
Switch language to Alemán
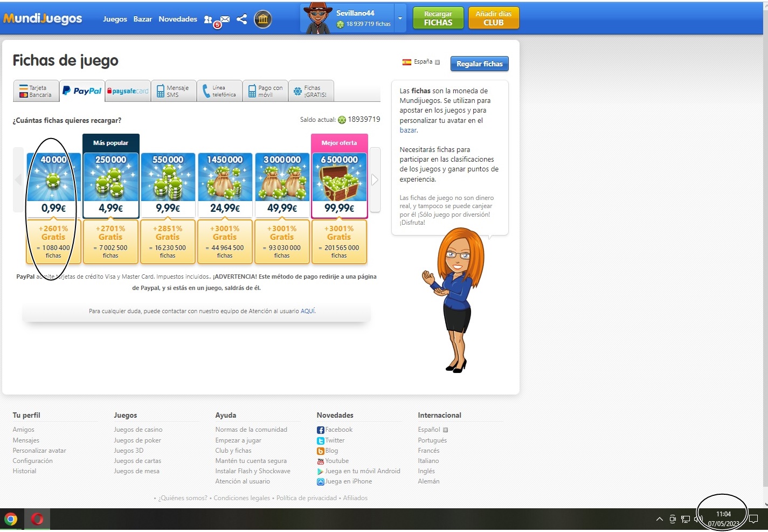428,481
